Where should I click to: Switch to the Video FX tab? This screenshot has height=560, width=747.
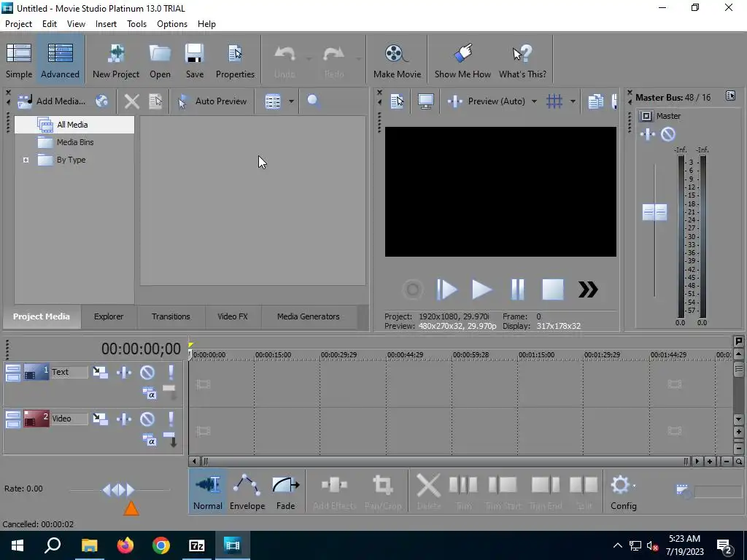233,316
